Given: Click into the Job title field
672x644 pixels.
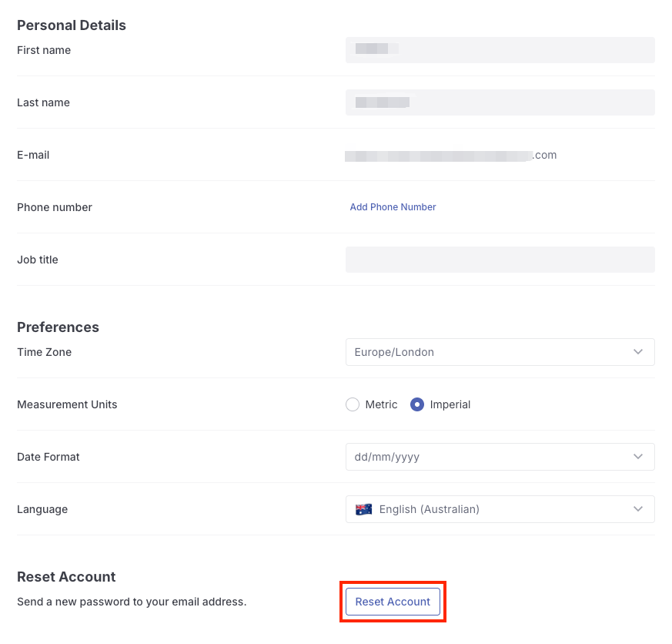Looking at the screenshot, I should (500, 260).
